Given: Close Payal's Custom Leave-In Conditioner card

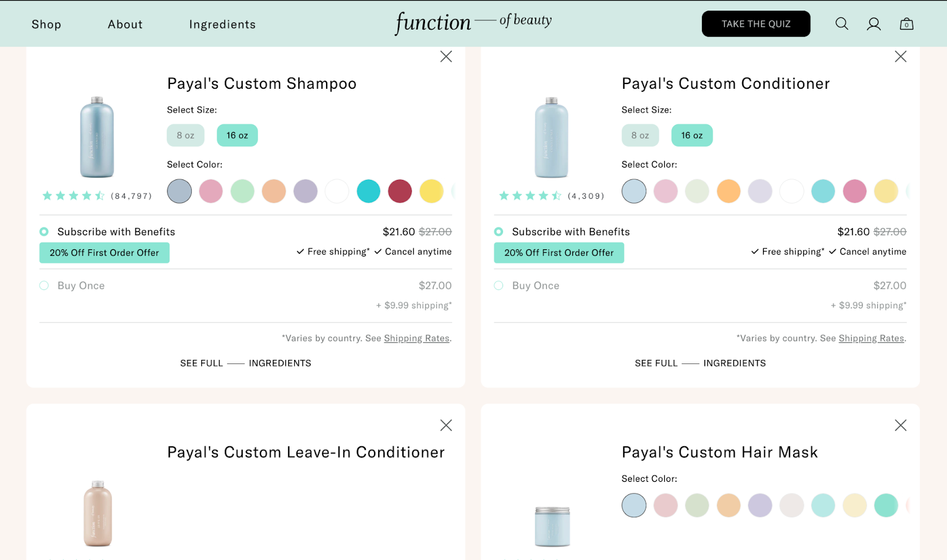Looking at the screenshot, I should pyautogui.click(x=446, y=425).
